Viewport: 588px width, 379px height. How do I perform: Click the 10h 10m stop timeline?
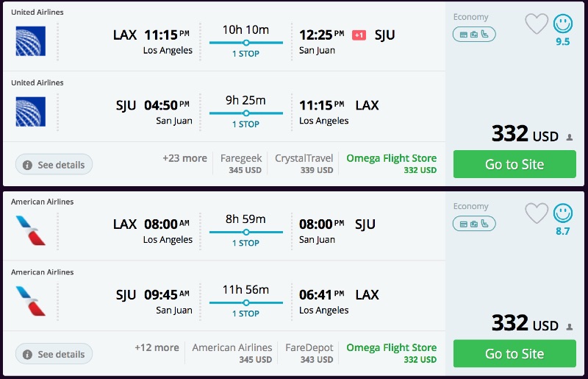[245, 43]
